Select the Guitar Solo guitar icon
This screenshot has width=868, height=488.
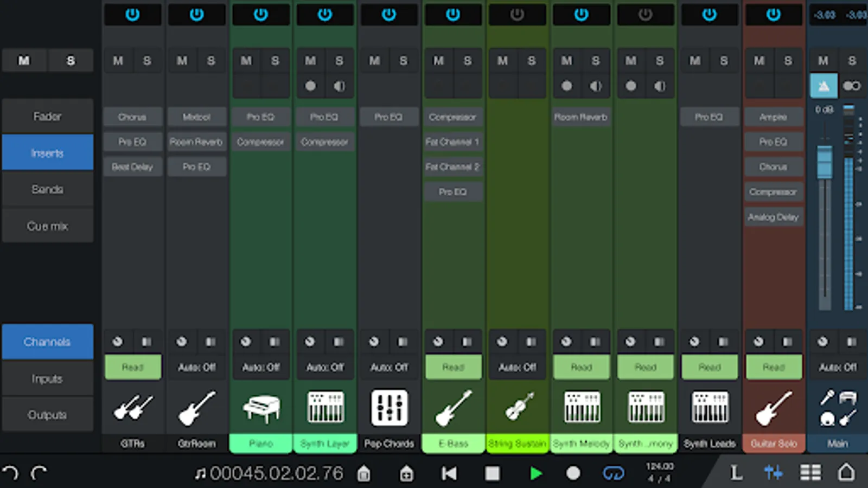click(774, 408)
